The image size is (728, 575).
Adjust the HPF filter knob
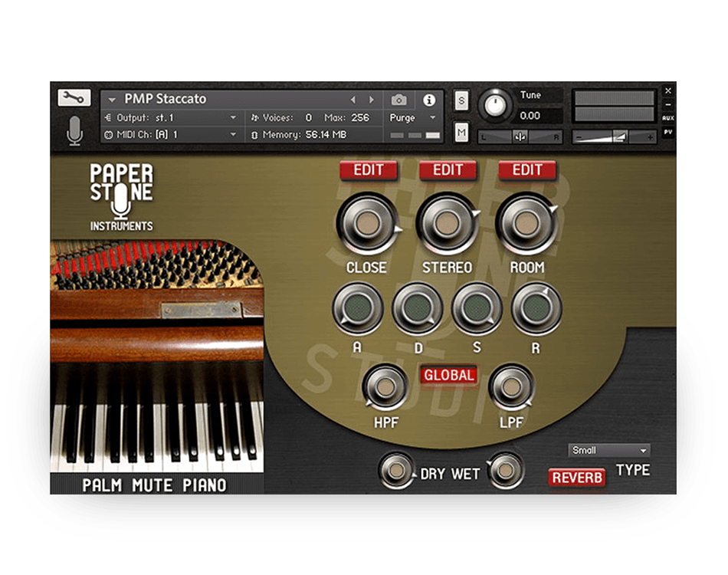[x=385, y=387]
